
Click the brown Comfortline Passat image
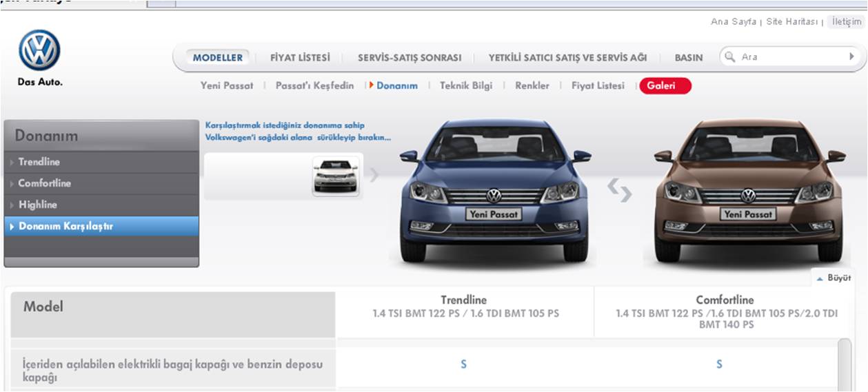749,190
